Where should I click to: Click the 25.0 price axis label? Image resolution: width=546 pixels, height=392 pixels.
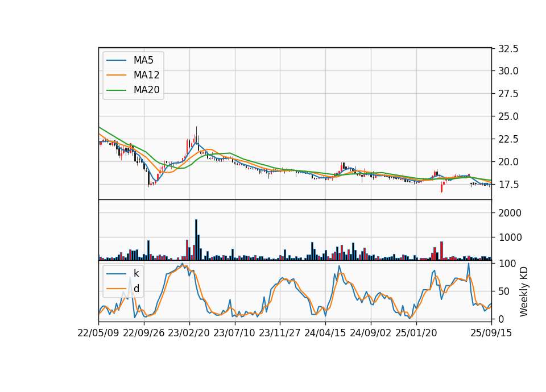point(508,116)
